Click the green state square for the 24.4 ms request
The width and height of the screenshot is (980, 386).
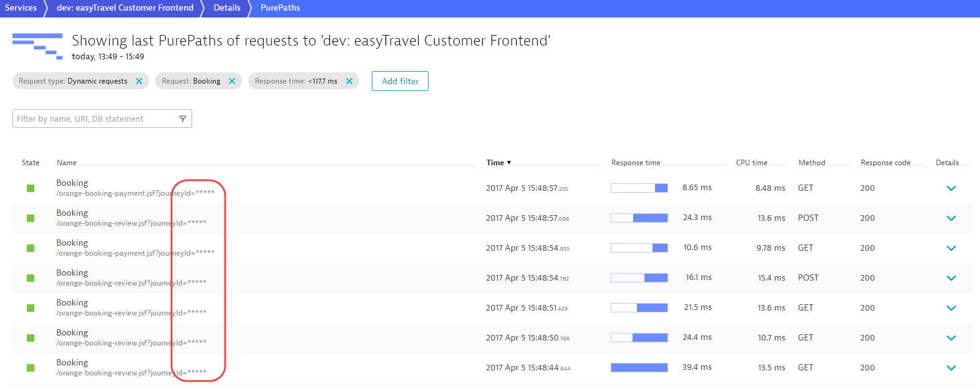coord(31,338)
